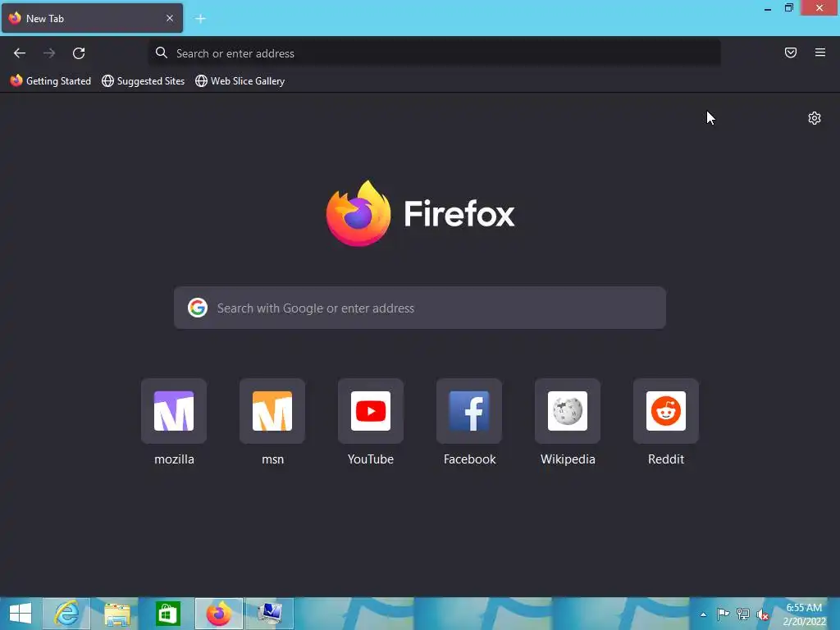
Task: Click the Firefox logo on the page
Action: [x=358, y=213]
